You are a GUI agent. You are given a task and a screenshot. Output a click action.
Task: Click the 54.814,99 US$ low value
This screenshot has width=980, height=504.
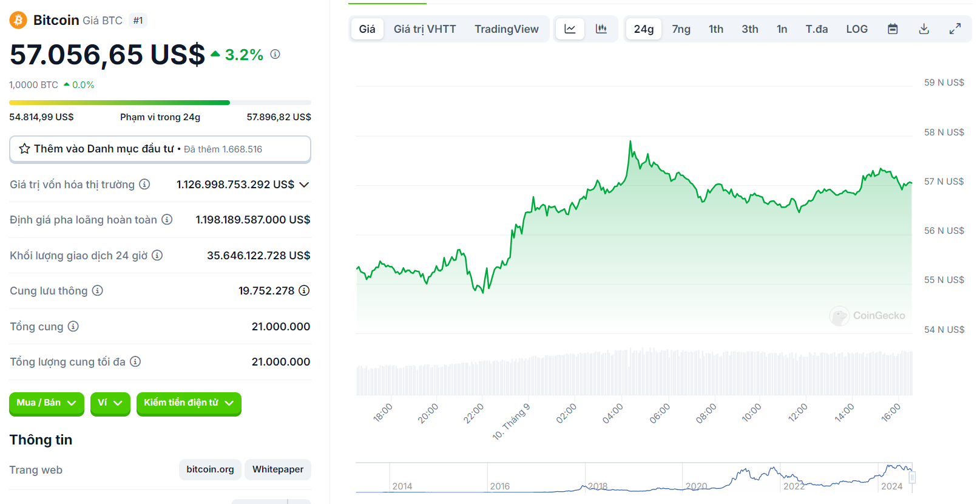(41, 117)
